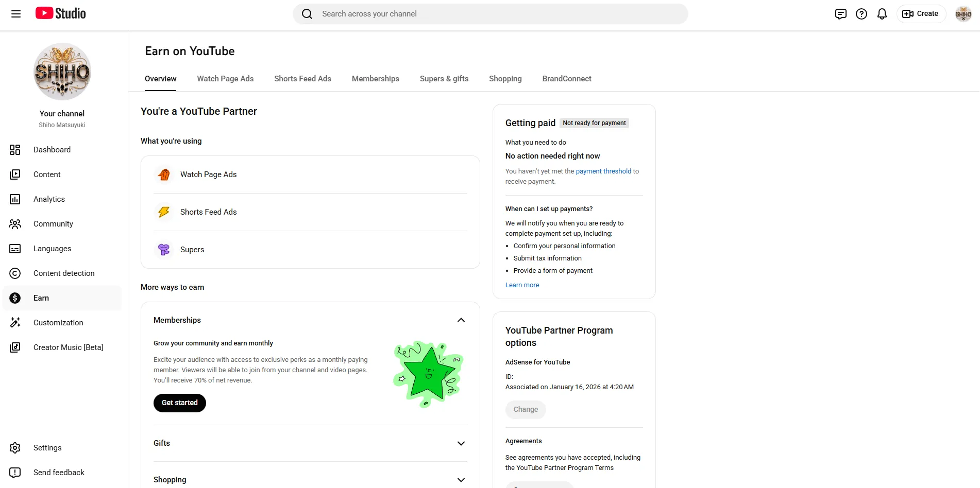This screenshot has width=980, height=488.
Task: Click the Send feedback exclamation icon
Action: click(15, 473)
